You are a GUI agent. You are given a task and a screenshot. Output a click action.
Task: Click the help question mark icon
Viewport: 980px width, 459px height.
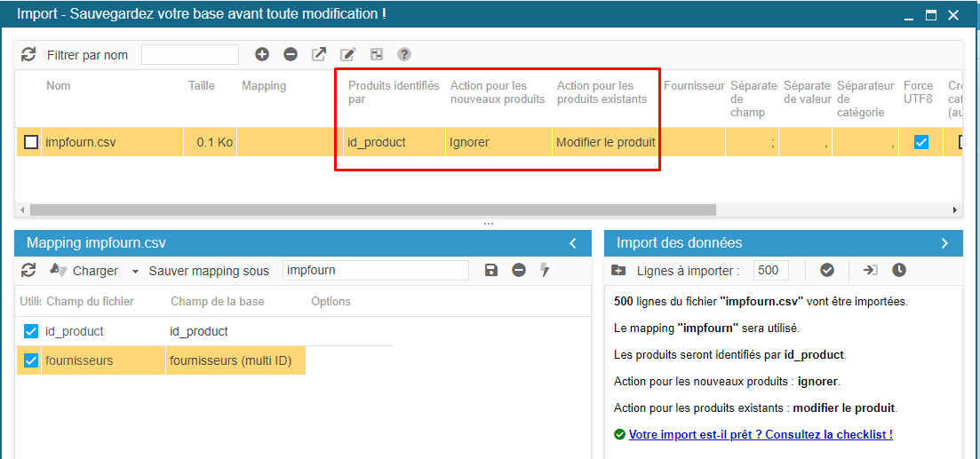[x=404, y=55]
